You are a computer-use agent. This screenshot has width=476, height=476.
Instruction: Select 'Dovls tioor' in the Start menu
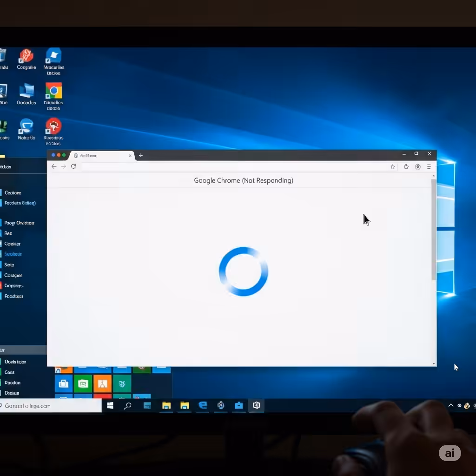coord(15,362)
